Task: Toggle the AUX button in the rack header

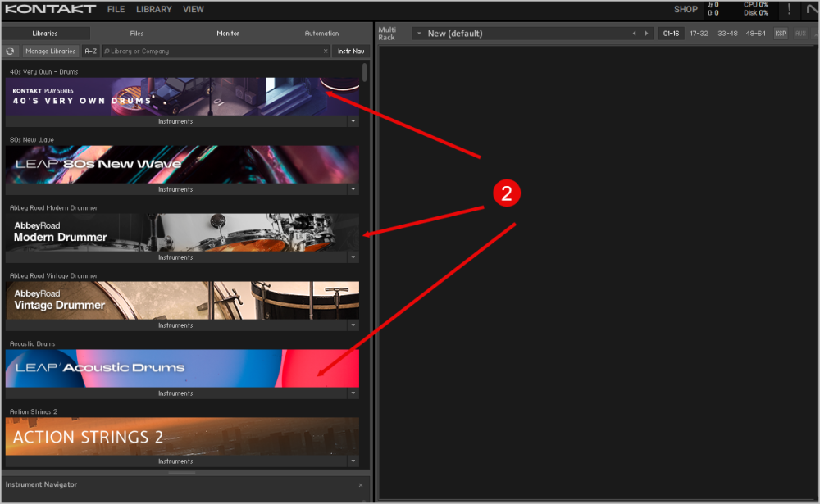Action: click(x=800, y=34)
